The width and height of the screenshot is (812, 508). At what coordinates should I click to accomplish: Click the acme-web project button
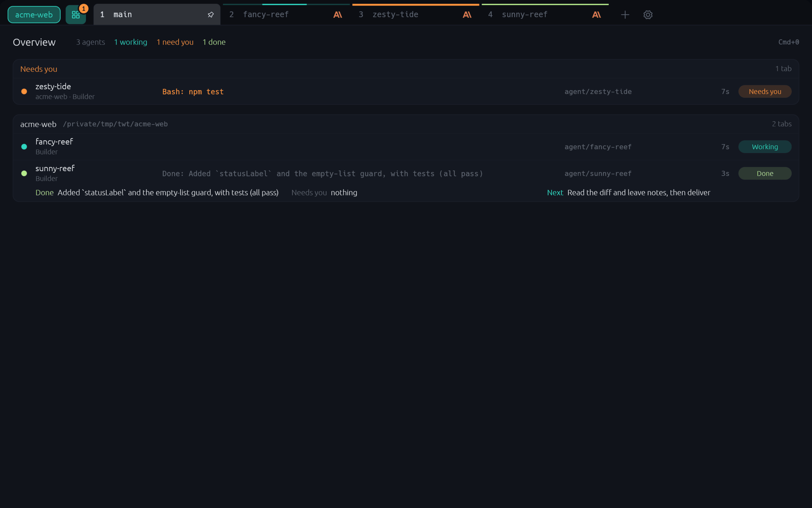[x=34, y=15]
